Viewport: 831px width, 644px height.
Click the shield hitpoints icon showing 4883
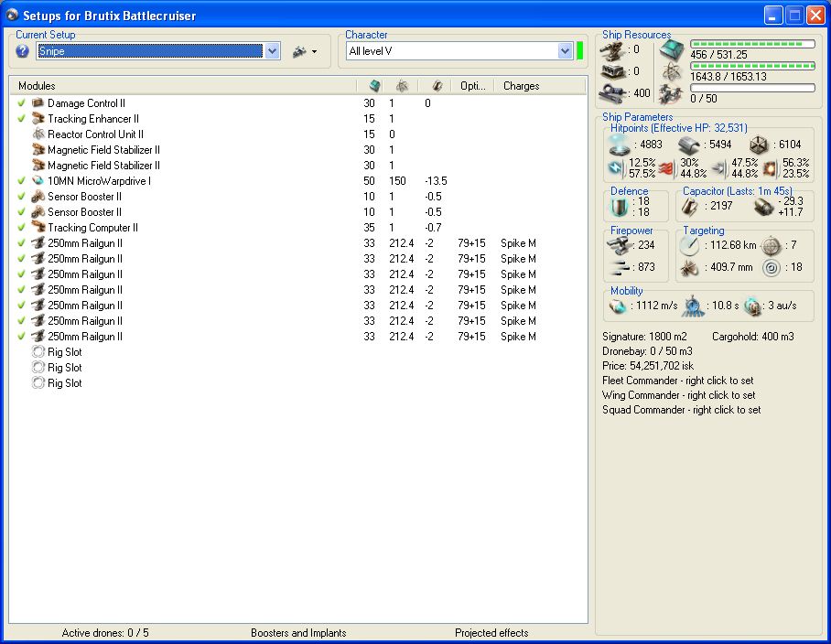620,144
